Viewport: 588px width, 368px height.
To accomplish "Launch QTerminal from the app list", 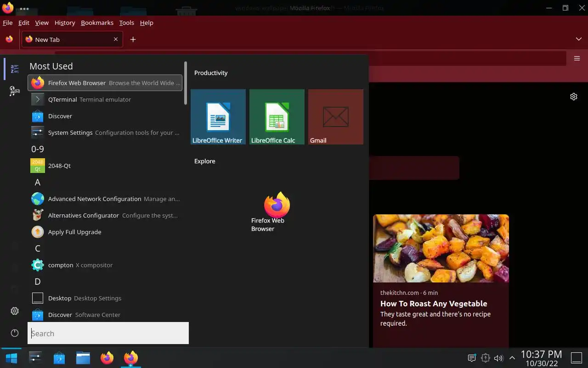I will [x=105, y=99].
